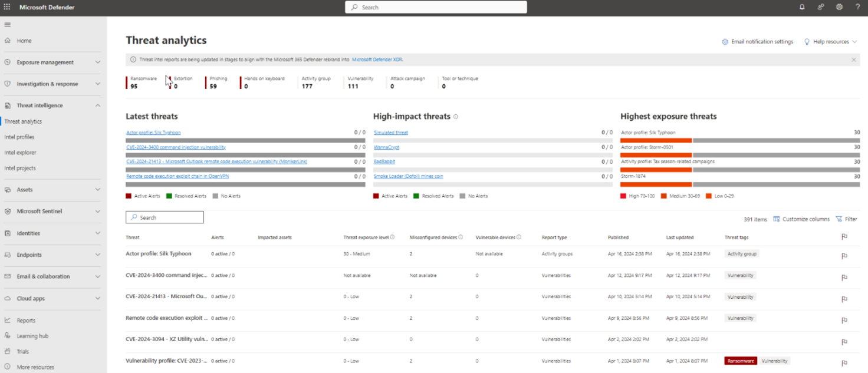The image size is (868, 373).
Task: Click the flag column header icon
Action: pyautogui.click(x=844, y=237)
